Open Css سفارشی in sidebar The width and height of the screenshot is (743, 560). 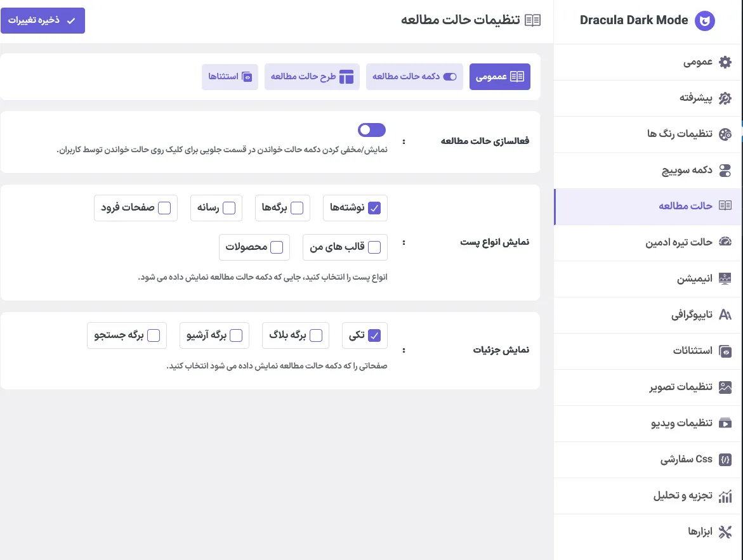point(647,460)
